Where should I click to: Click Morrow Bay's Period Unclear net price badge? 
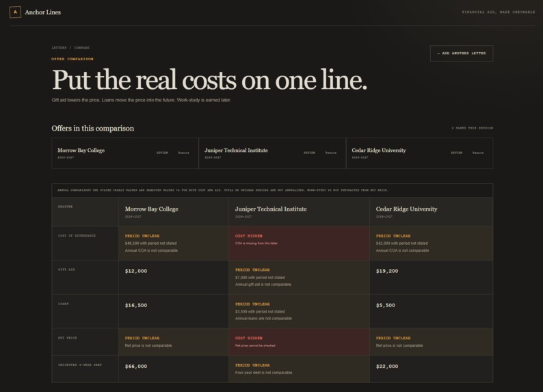(x=142, y=339)
